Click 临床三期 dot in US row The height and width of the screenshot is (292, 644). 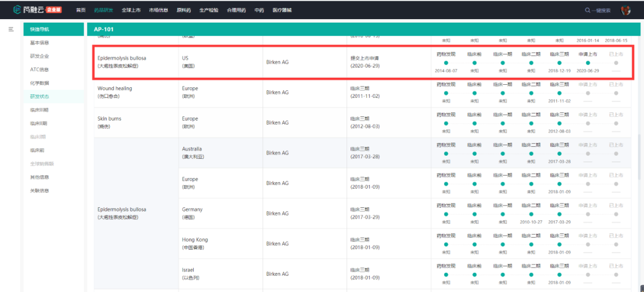559,63
